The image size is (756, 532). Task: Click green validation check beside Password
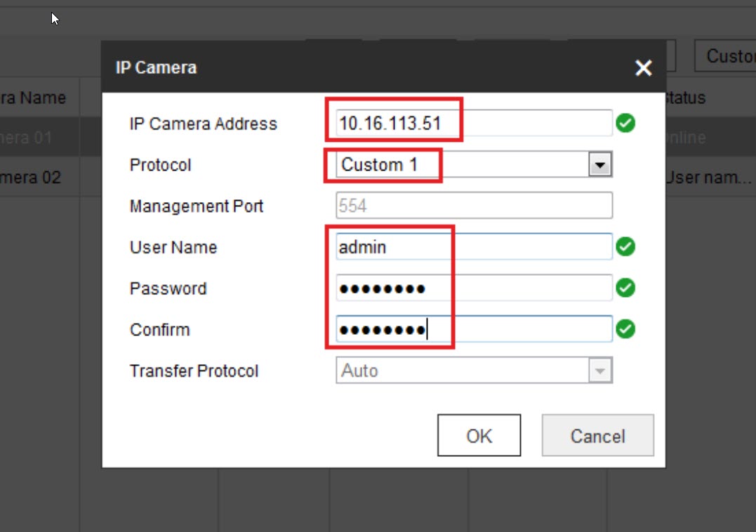tap(625, 288)
